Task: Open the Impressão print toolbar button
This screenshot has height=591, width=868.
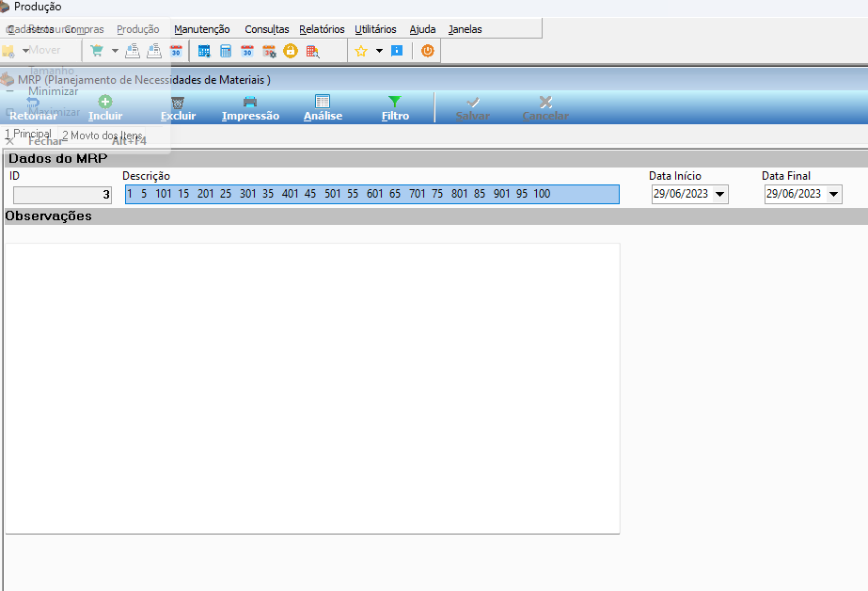Action: [250, 108]
